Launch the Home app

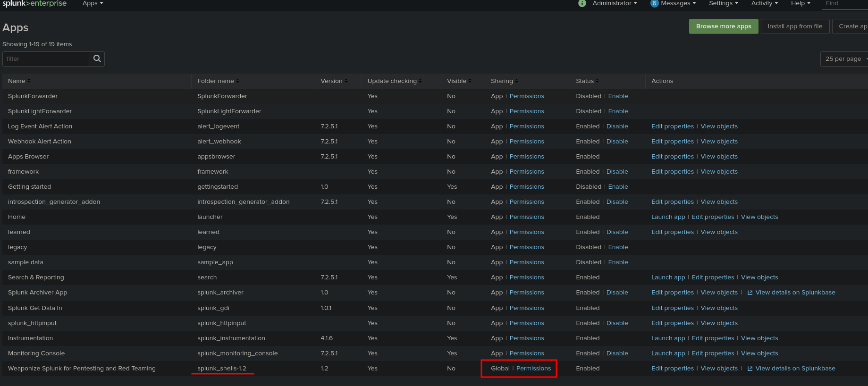(x=668, y=217)
